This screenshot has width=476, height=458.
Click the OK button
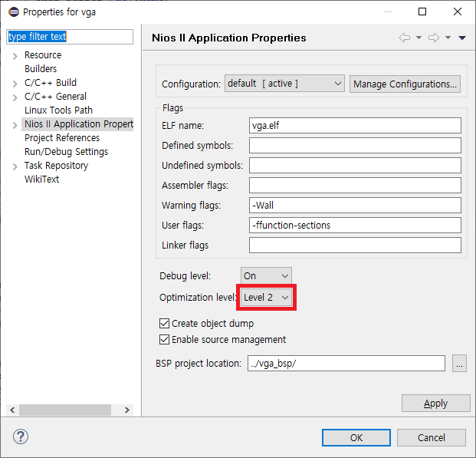click(x=356, y=437)
